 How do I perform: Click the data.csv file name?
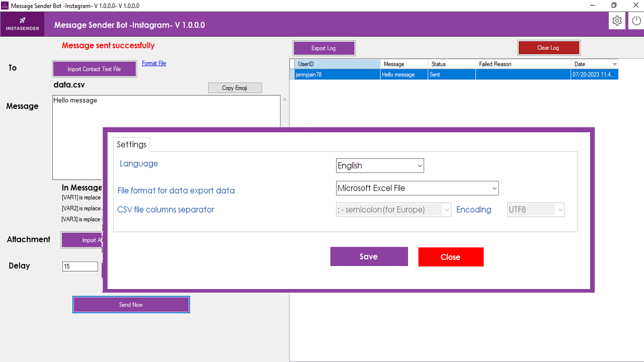[x=69, y=85]
